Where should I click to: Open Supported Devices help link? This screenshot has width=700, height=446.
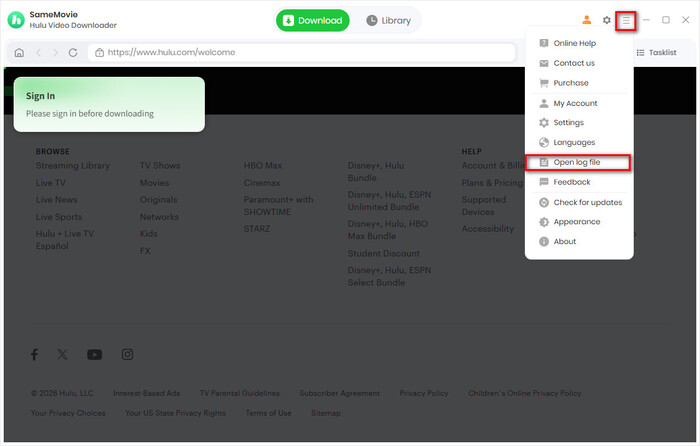(483, 206)
